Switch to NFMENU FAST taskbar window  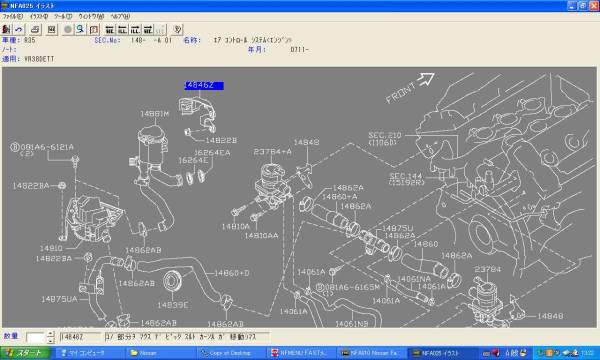(299, 353)
